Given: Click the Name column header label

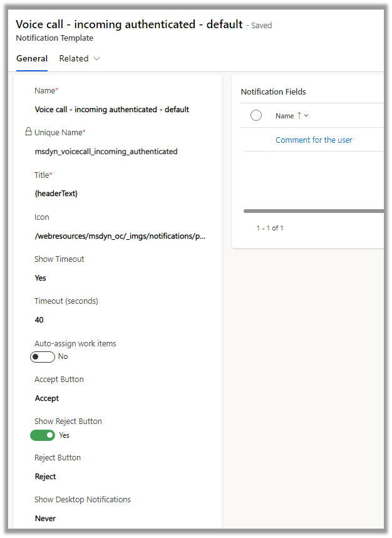Looking at the screenshot, I should pyautogui.click(x=284, y=116).
